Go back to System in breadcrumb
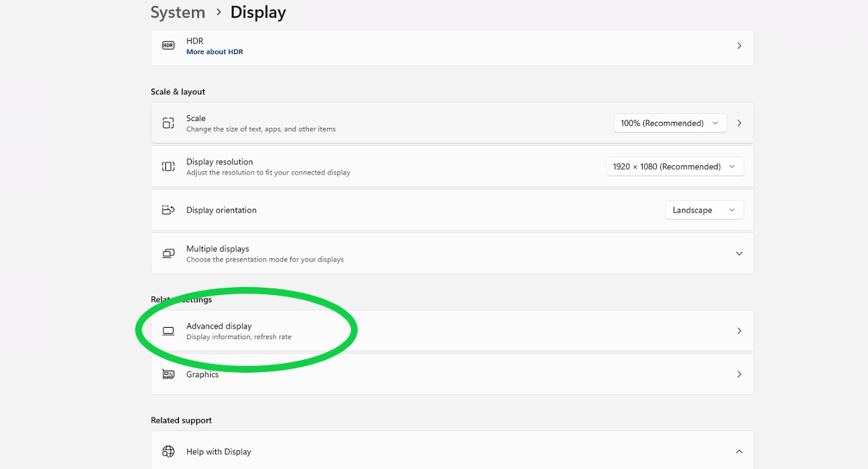Viewport: 868px width, 469px height. (x=178, y=12)
